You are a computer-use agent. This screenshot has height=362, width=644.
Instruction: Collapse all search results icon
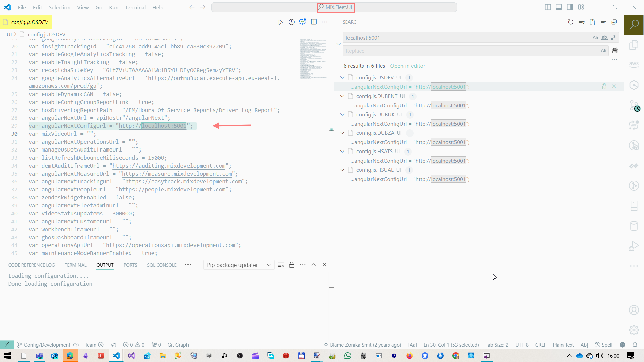click(x=614, y=22)
